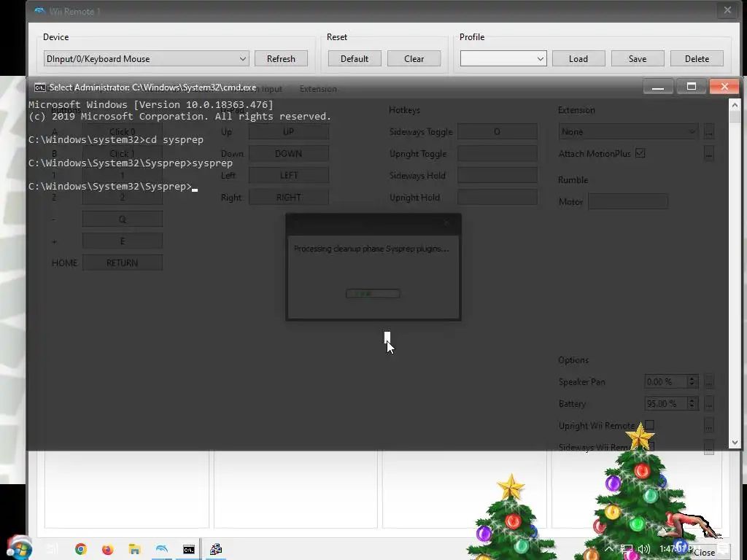Click the Dolphin icon in Wii Remote title bar
Viewport: 747px width, 560px height.
39,10
